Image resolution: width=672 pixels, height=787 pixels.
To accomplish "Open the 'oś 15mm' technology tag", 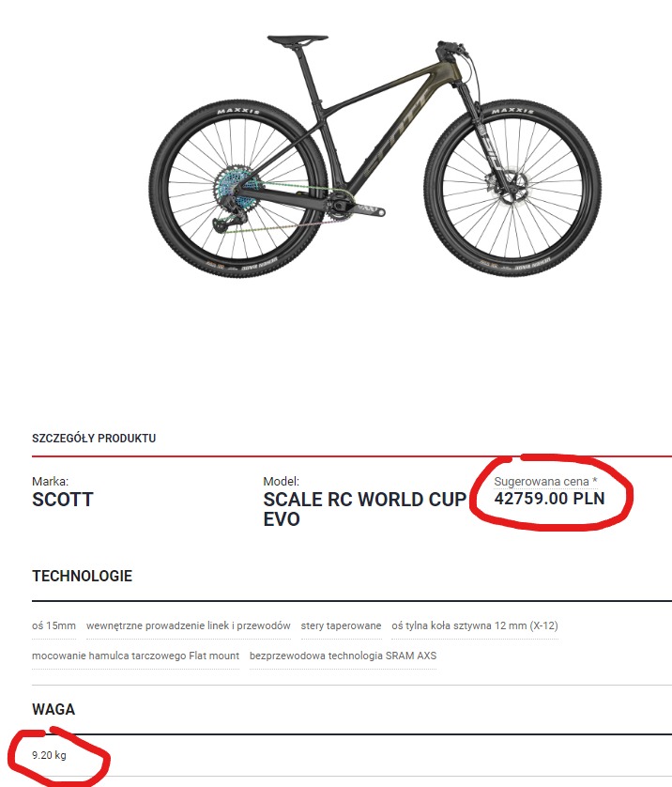I will click(53, 625).
